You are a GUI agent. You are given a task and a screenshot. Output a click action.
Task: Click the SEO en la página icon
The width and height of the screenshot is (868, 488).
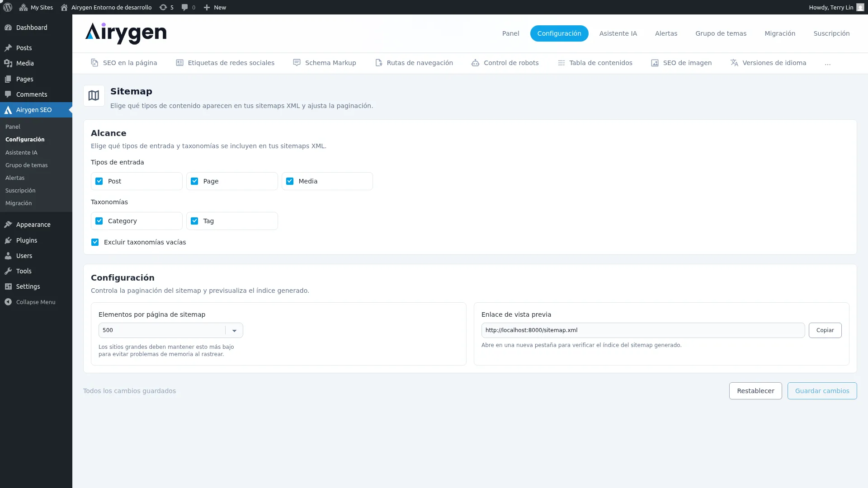(x=94, y=63)
